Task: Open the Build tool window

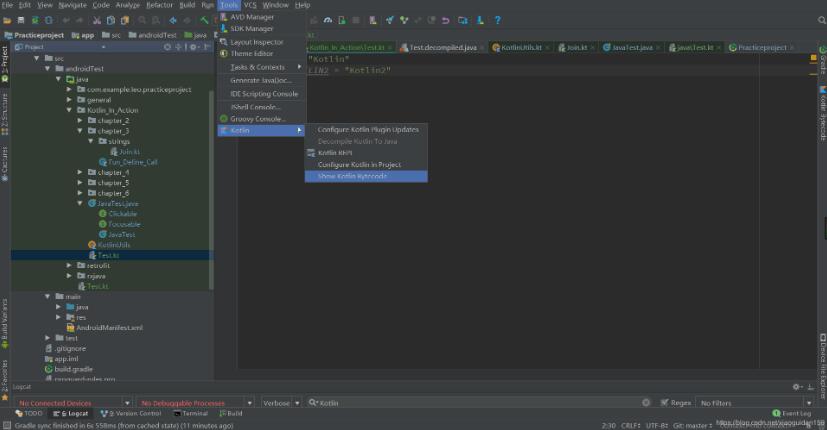Action: (x=231, y=413)
